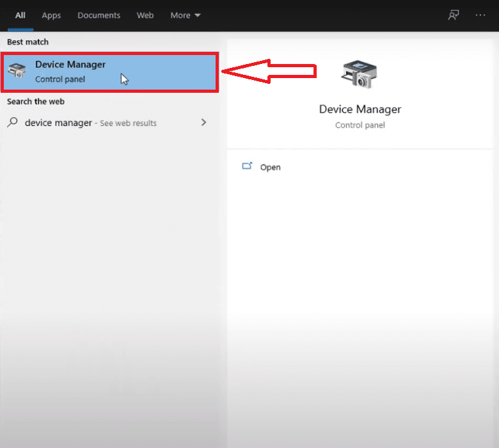Click the 'Search the web' heading
Viewport: 499px width, 448px height.
coord(36,102)
